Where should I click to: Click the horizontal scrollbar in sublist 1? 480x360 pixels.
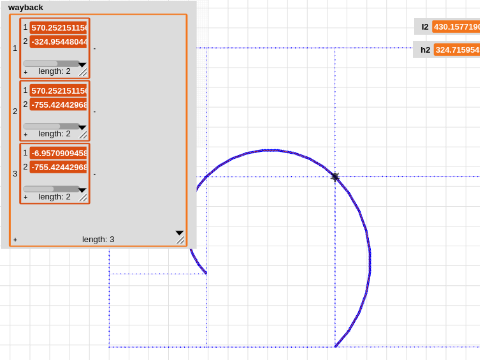pos(51,63)
